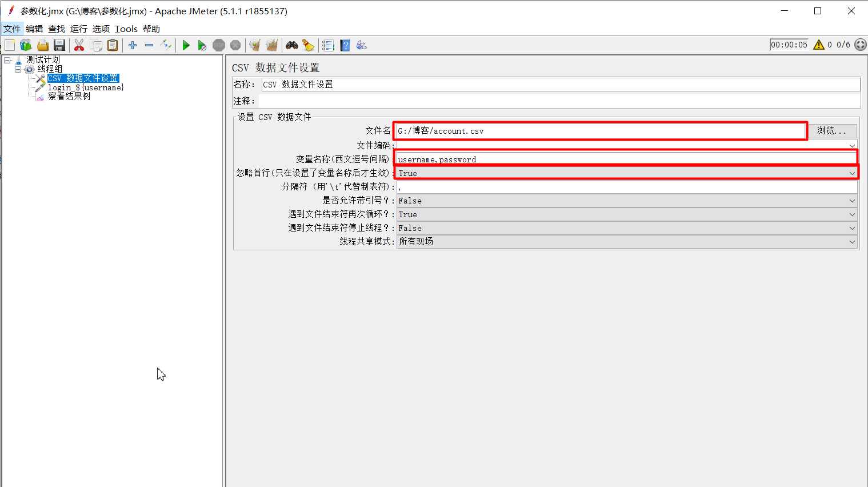Start the test with green play icon
Viewport: 868px width, 487px height.
[x=186, y=45]
